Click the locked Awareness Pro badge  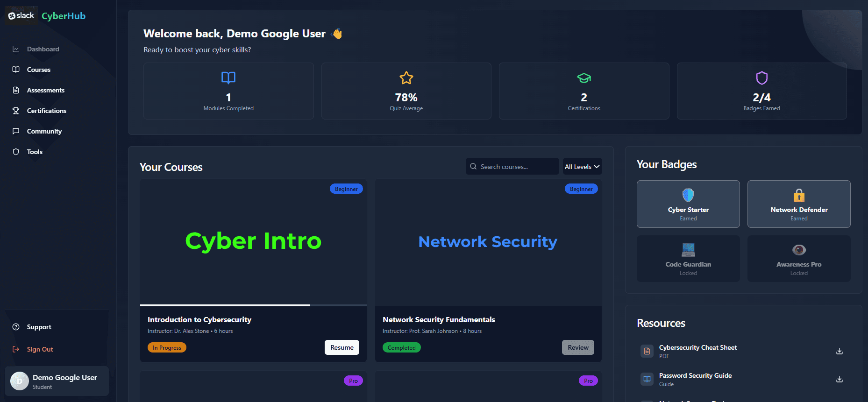(799, 259)
